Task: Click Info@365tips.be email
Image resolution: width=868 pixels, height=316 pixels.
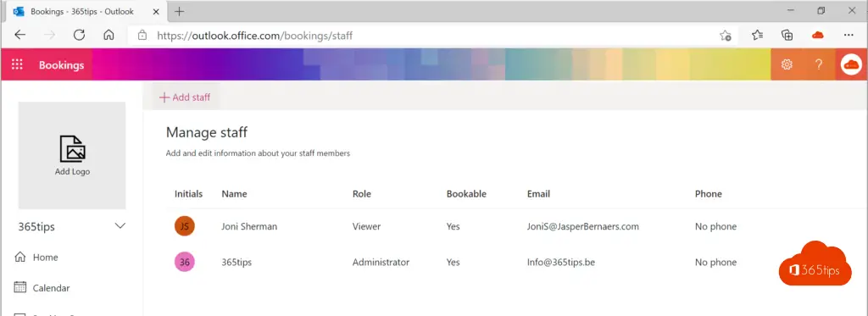Action: [561, 263]
